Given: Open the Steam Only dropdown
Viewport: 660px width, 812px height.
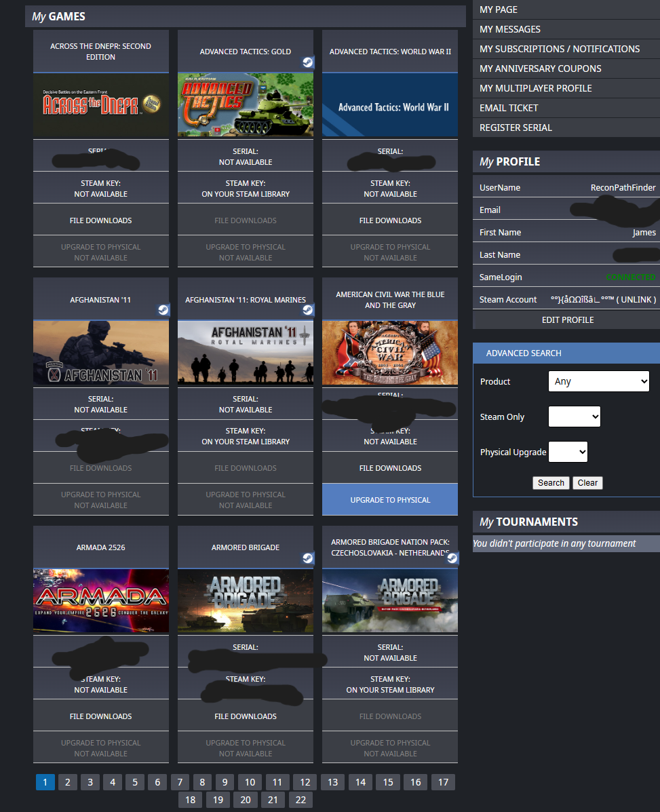Looking at the screenshot, I should (574, 417).
